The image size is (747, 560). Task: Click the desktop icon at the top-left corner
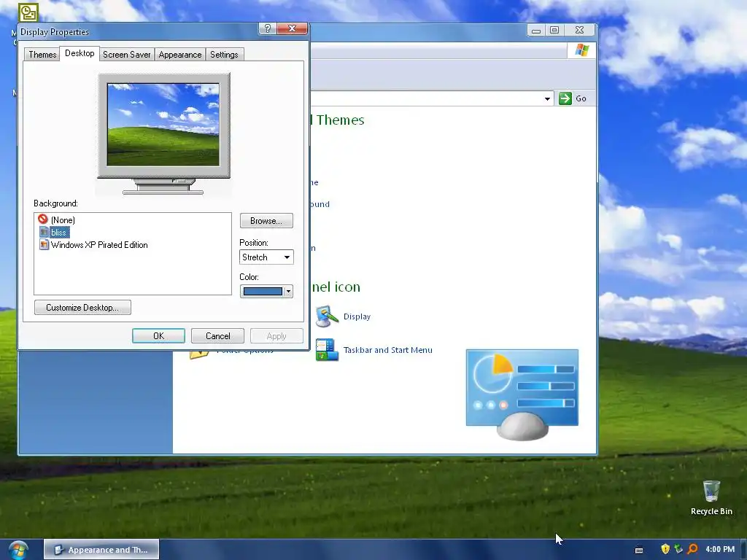point(28,13)
